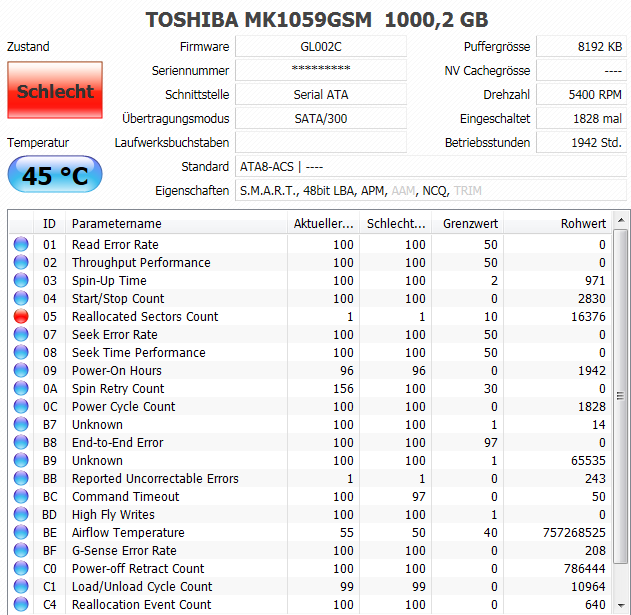Click raw value 65535
This screenshot has height=615, width=631.
tap(588, 460)
